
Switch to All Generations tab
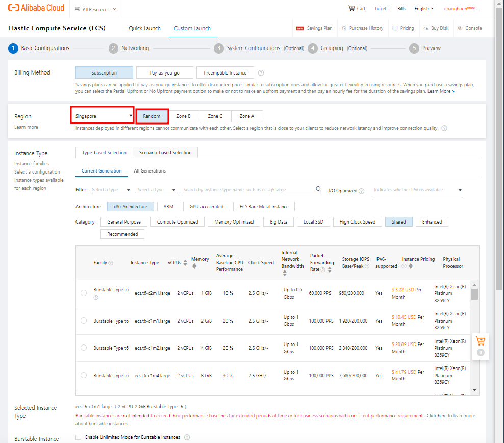tap(150, 170)
